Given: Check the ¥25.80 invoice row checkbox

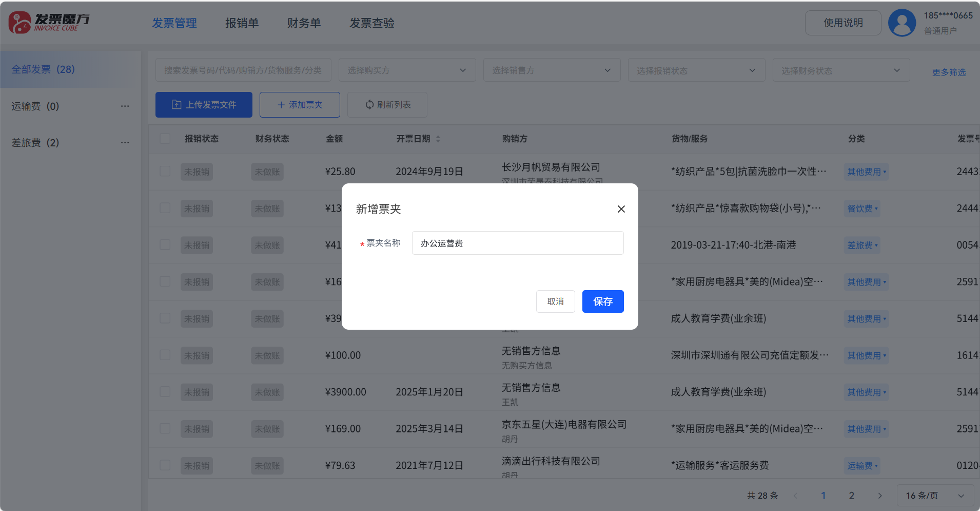Looking at the screenshot, I should click(x=165, y=171).
